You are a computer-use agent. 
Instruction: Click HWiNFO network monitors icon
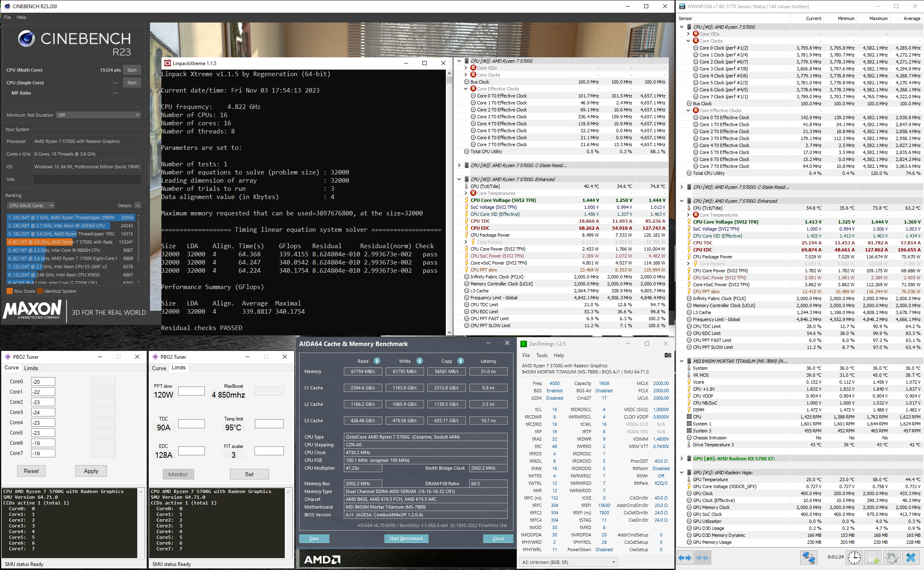tap(808, 558)
